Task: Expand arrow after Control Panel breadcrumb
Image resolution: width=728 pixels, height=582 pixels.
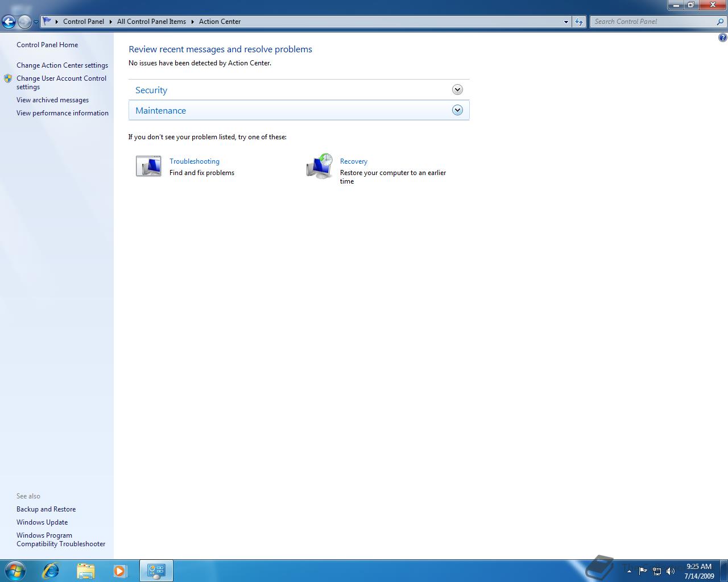Action: coord(111,22)
